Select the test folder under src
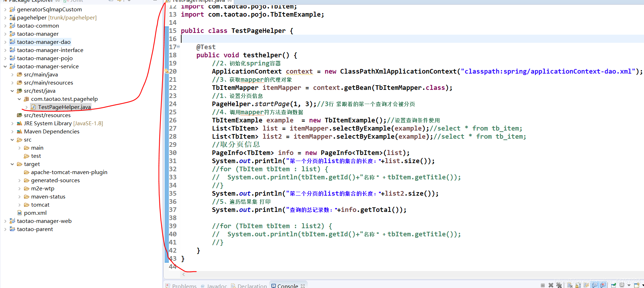Screen dimensions: 644x288 point(33,156)
